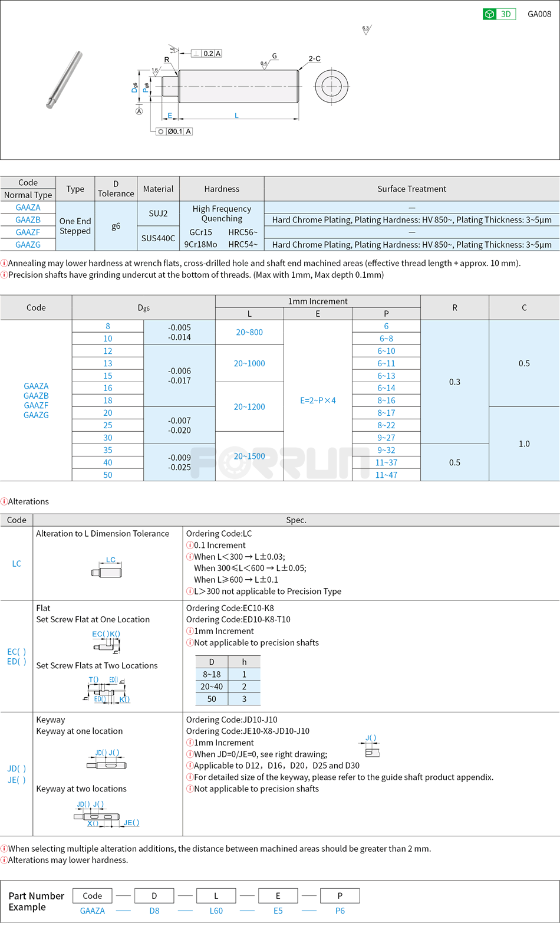Click the J( ) keyway end drawing

372,747
